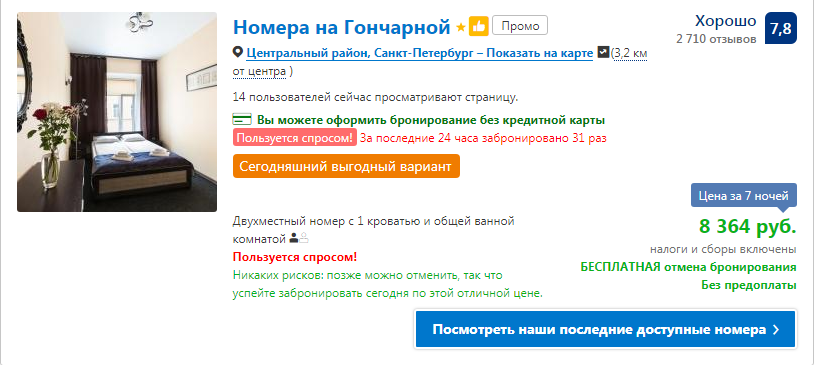This screenshot has height=365, width=815.
Task: Click the 7,8 review score badge
Action: (x=781, y=28)
